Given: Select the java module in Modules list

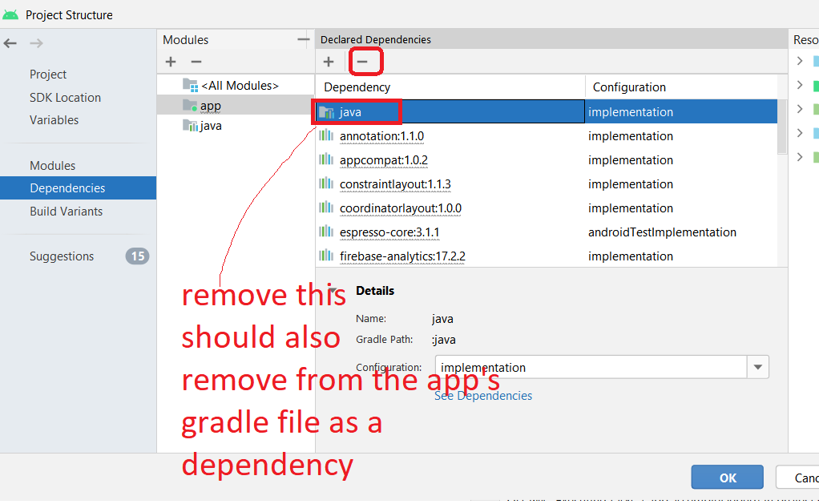Looking at the screenshot, I should [211, 126].
